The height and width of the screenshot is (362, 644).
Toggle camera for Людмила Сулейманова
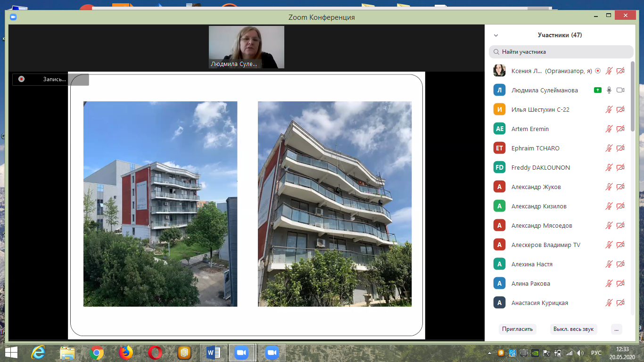(x=620, y=90)
